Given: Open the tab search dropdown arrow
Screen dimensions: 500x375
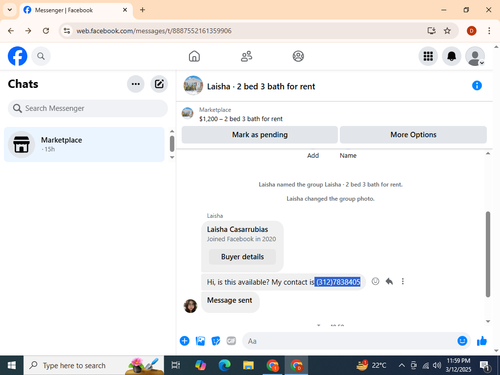Looking at the screenshot, I should click(x=10, y=10).
